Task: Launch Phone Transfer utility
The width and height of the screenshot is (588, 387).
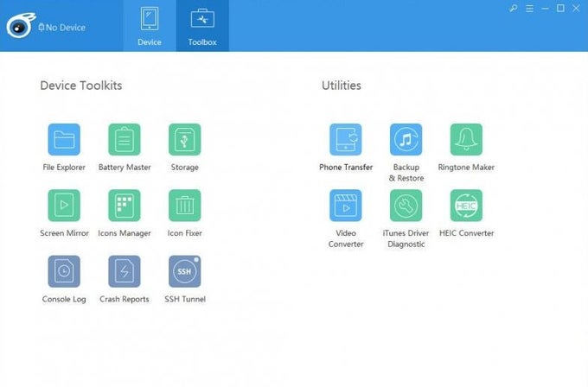Action: pos(346,139)
